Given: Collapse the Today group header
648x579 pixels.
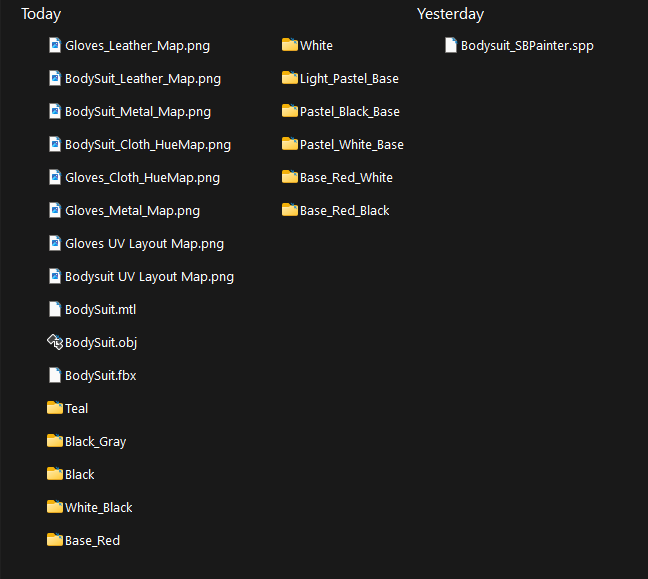Looking at the screenshot, I should (41, 14).
